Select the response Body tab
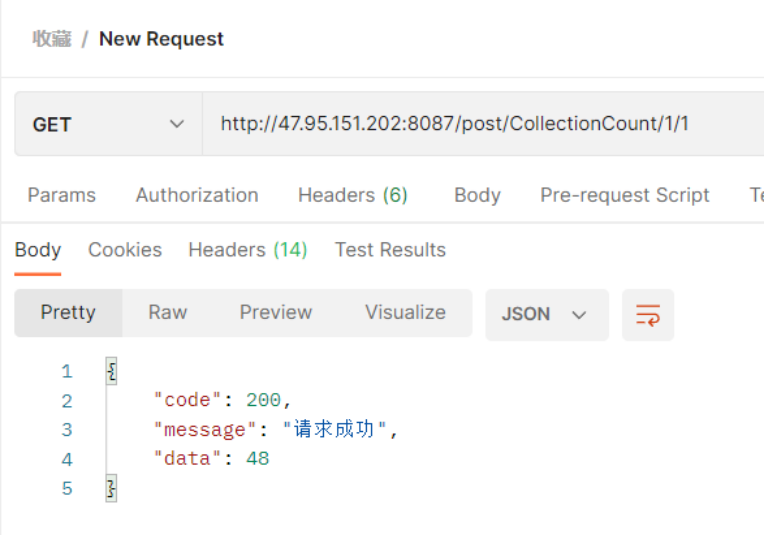Viewport: 765px width, 536px height. click(x=38, y=250)
